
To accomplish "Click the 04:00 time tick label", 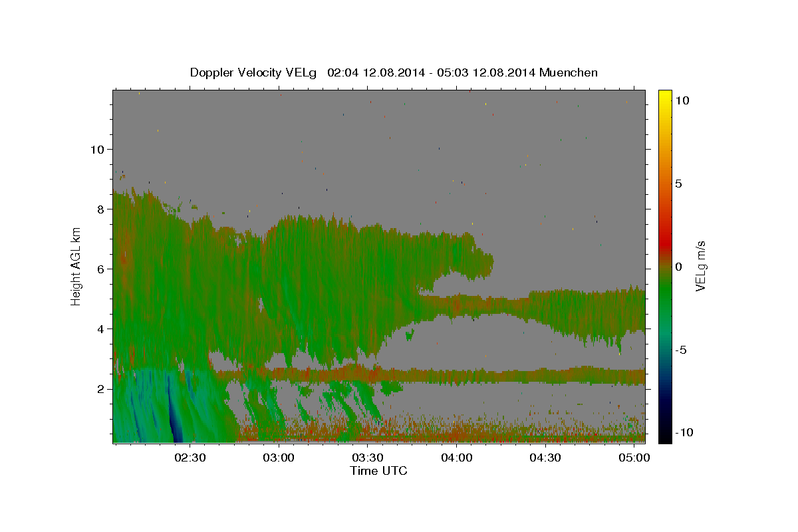I will (457, 458).
